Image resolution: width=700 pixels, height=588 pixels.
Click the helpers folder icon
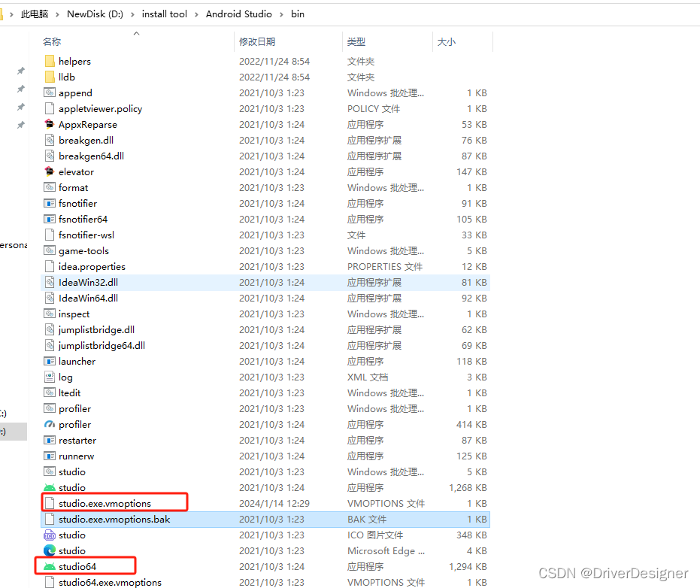point(50,61)
